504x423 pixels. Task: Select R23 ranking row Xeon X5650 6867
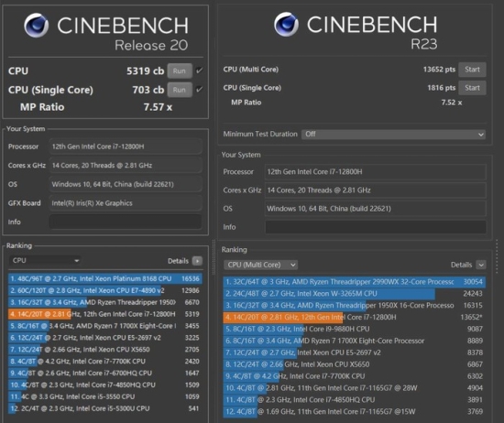[355, 364]
